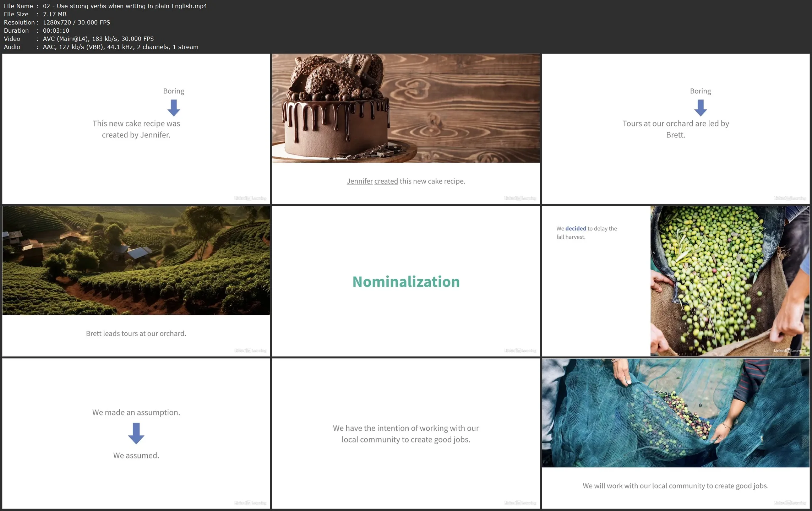The height and width of the screenshot is (511, 812).
Task: Click the bold blue word 'decided'
Action: [x=576, y=229]
